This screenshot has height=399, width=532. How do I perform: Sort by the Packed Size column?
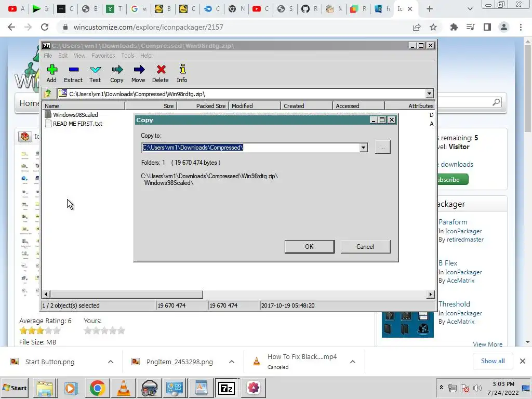[203, 106]
